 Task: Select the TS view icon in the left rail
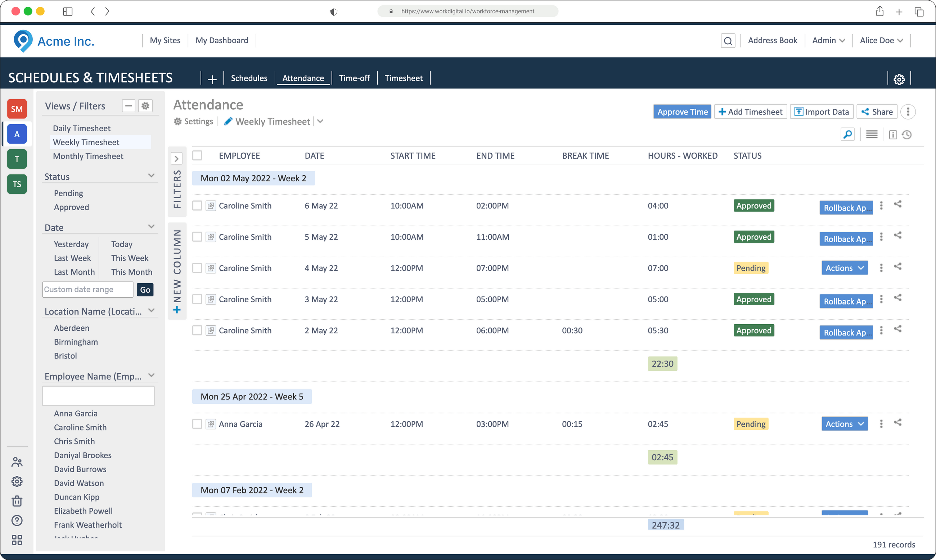[x=17, y=184]
